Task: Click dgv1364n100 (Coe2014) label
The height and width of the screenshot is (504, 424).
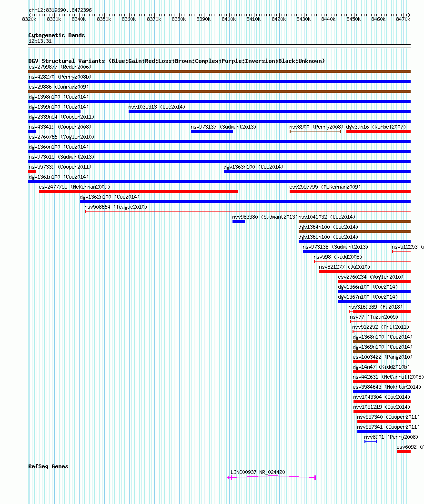Action: 328,227
